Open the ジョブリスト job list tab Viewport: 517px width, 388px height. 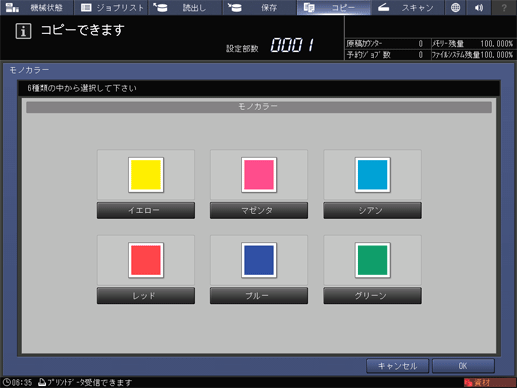111,7
